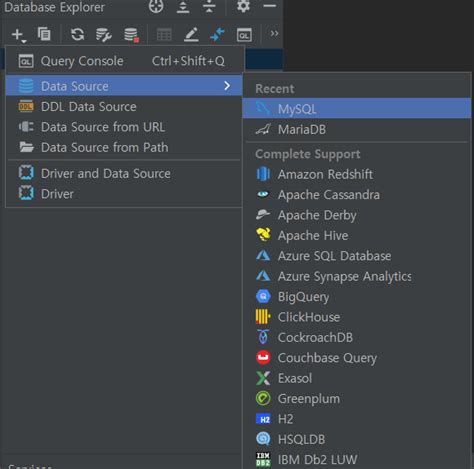
Task: Select BigQuery data source
Action: coord(357,296)
